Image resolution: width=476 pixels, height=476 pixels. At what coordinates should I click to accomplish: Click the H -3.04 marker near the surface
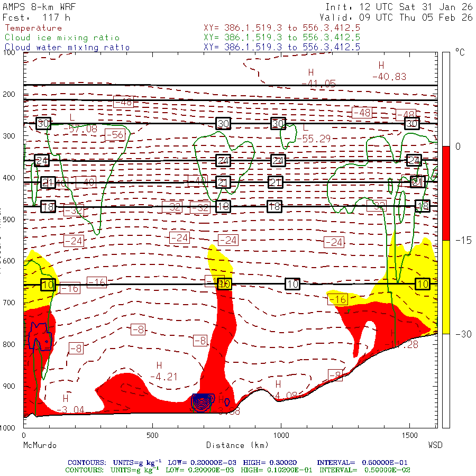click(x=73, y=404)
